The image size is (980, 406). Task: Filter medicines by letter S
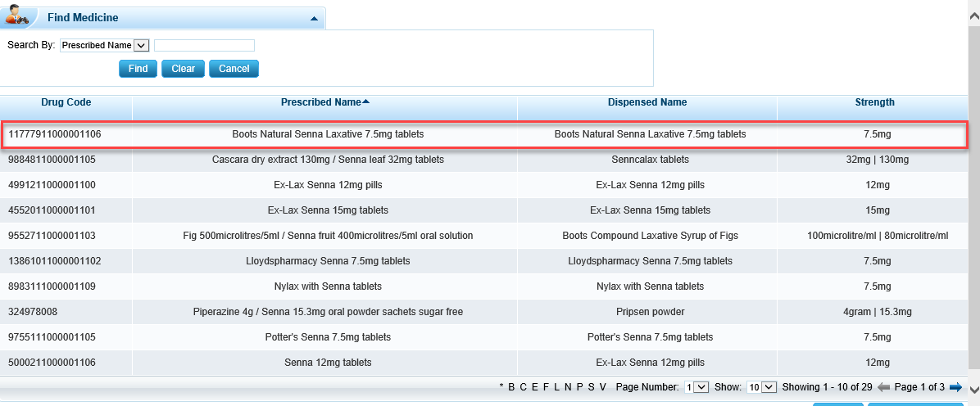point(591,387)
